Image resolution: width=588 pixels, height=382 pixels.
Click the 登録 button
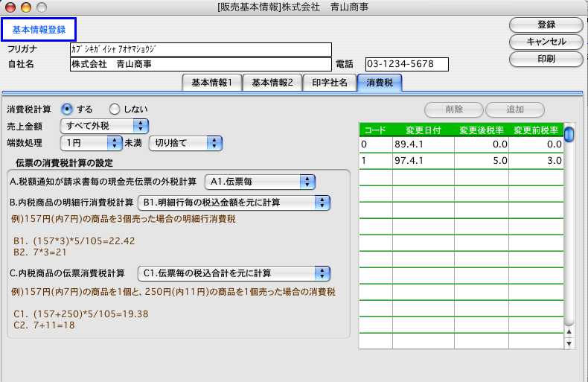tap(546, 25)
